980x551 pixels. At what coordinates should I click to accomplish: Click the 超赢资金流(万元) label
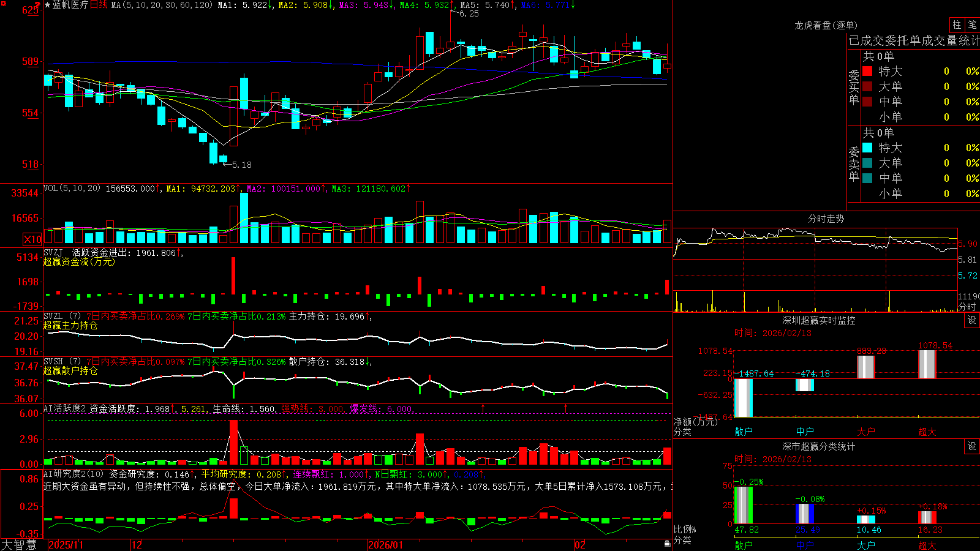pyautogui.click(x=79, y=261)
